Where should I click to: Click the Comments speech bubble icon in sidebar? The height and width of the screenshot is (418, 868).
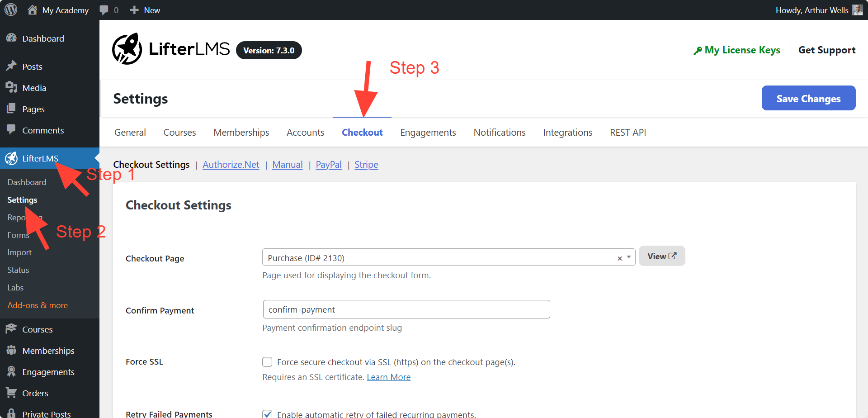11,129
